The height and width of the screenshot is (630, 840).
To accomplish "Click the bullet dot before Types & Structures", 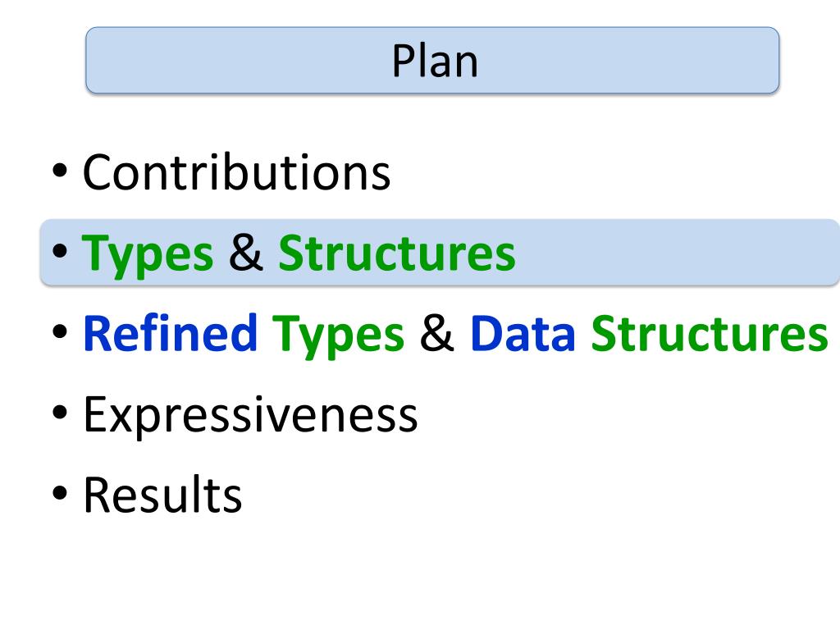I will (x=60, y=251).
